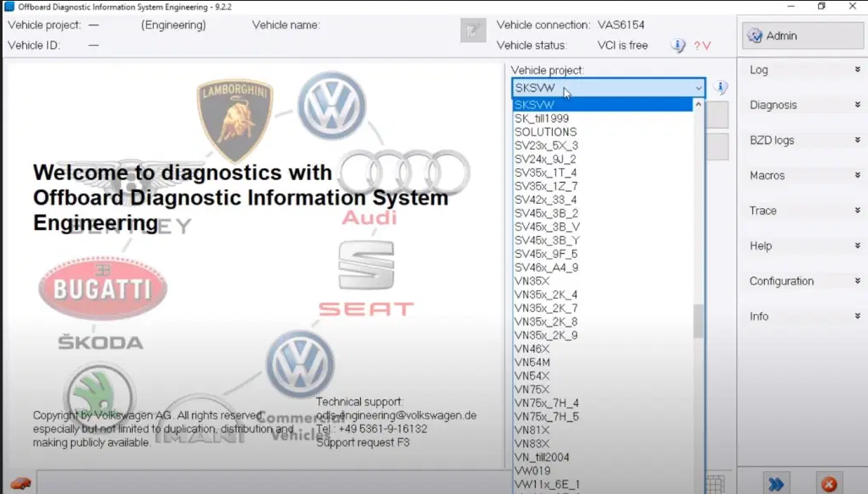Viewport: 868px width, 494px height.
Task: Choose SV45x_3B_V project
Action: click(603, 227)
